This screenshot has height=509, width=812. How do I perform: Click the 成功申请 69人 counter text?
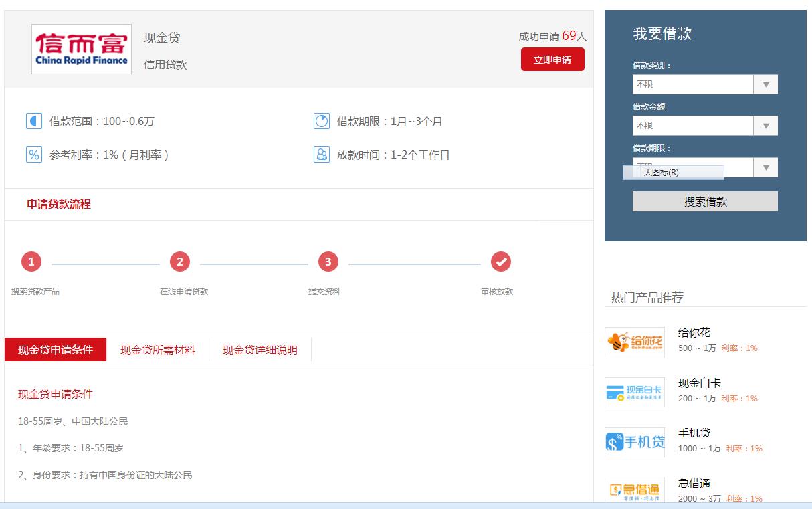coord(552,36)
